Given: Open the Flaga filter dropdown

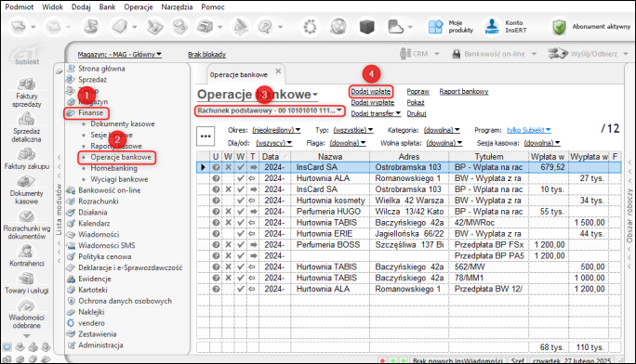Looking at the screenshot, I should pos(348,143).
